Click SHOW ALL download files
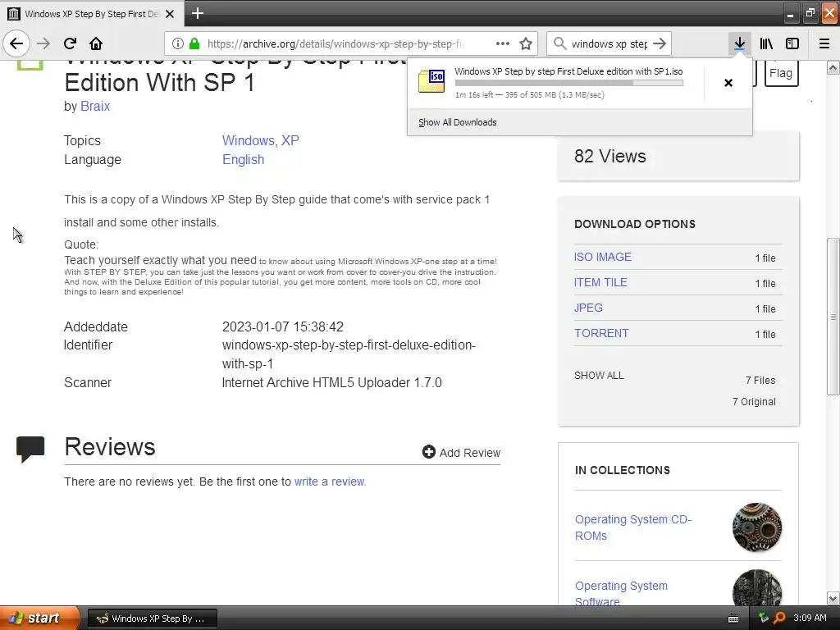 (599, 376)
